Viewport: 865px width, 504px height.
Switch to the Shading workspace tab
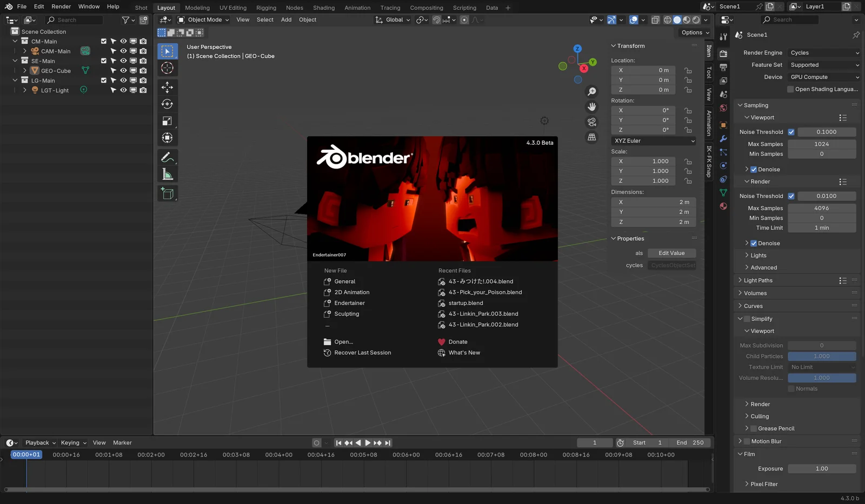[x=323, y=8]
